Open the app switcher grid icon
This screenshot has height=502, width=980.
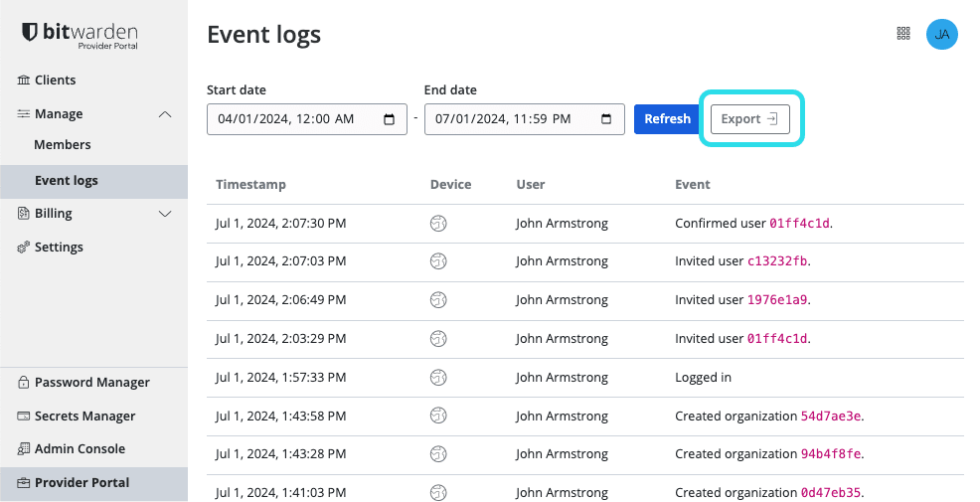[903, 33]
